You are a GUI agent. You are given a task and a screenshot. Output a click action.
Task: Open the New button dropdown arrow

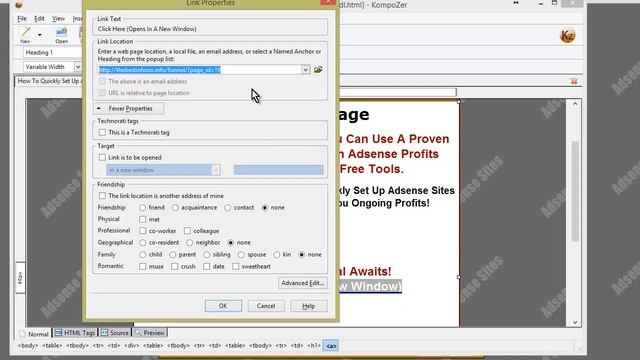pyautogui.click(x=40, y=35)
